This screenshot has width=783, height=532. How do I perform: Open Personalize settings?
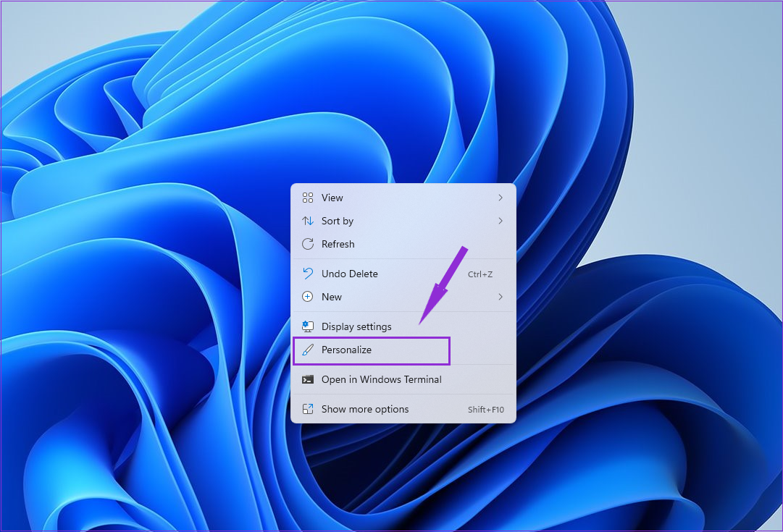(346, 350)
